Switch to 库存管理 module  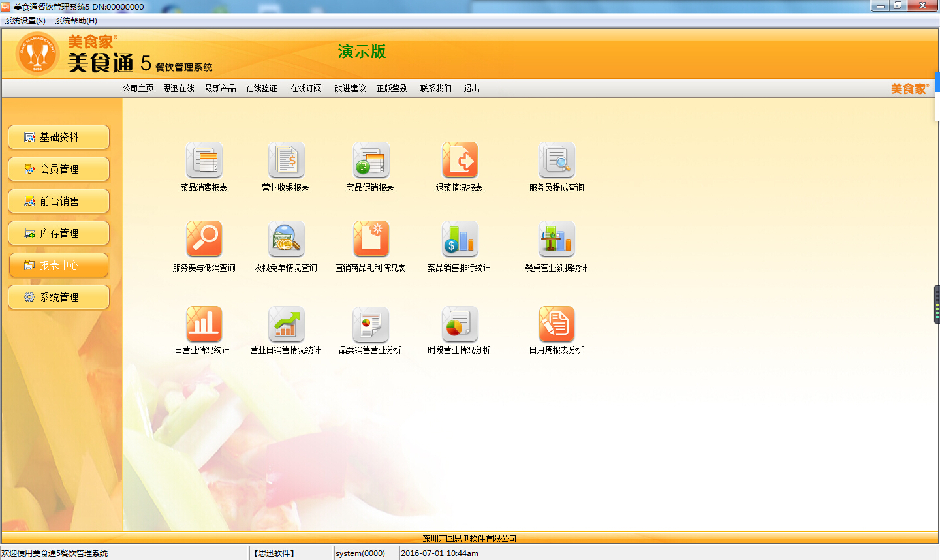(x=59, y=233)
